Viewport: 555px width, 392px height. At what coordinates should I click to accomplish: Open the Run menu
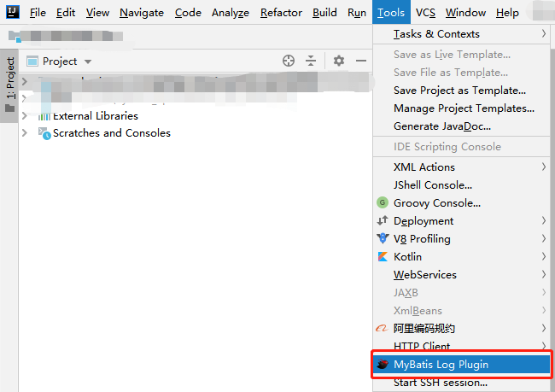(357, 13)
